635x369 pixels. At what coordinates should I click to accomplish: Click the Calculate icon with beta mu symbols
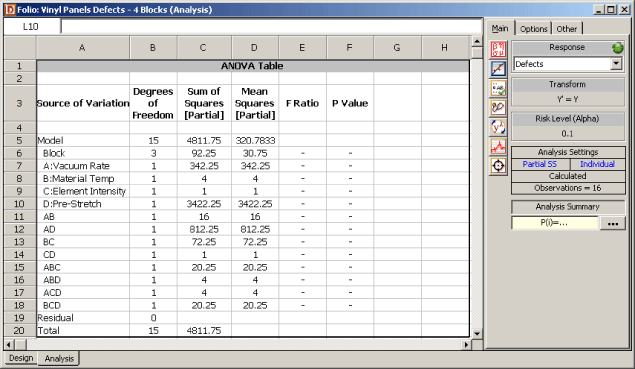(498, 49)
